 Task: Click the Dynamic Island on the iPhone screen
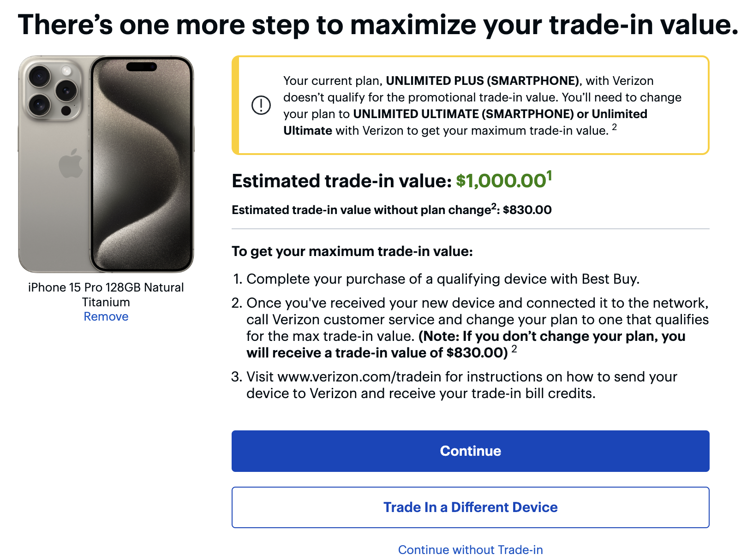[x=142, y=67]
